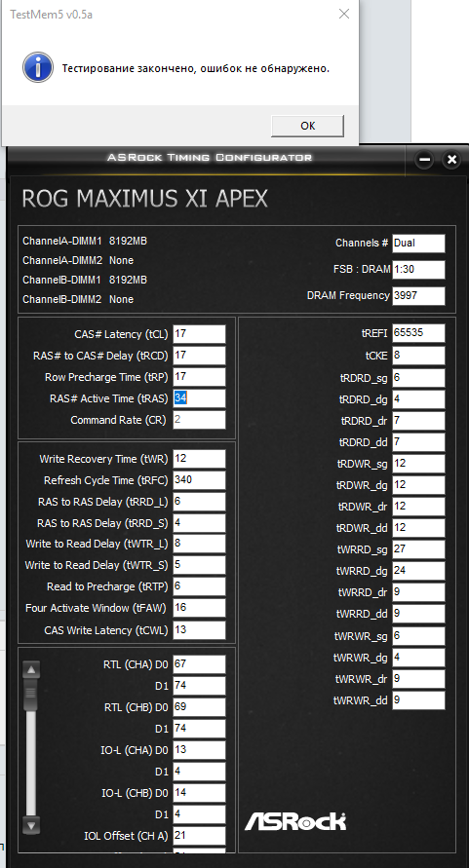Click the ChannelA-DIMM2 None entry

pos(78,260)
